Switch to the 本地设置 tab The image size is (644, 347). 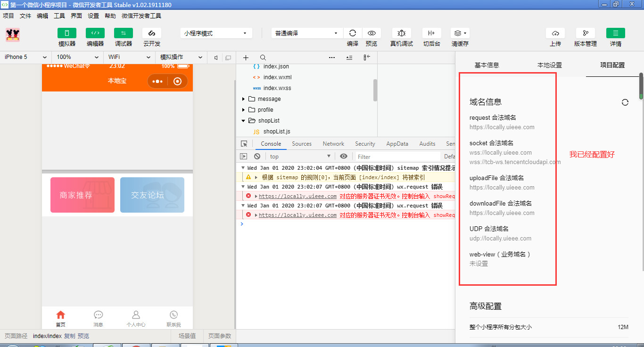coord(550,65)
